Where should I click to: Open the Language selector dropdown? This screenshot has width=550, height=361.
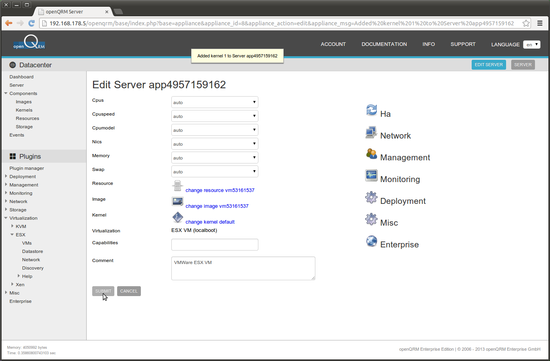[x=531, y=45]
